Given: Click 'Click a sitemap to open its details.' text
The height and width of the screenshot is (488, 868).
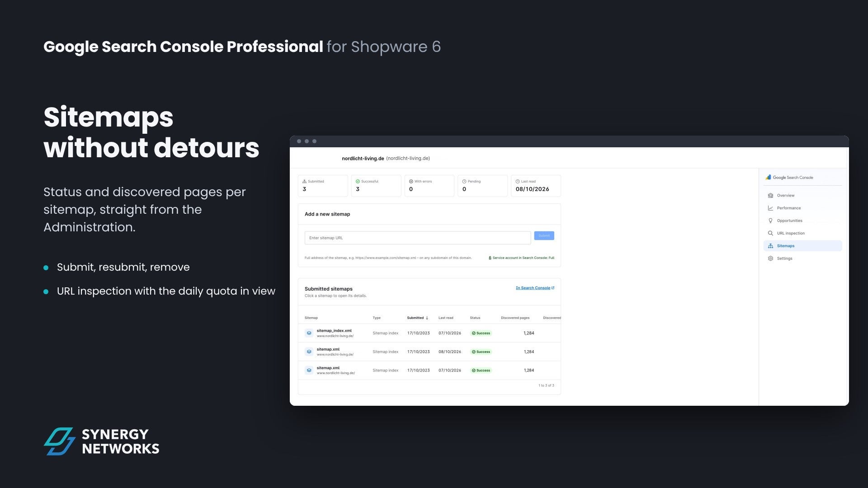Looking at the screenshot, I should (335, 296).
